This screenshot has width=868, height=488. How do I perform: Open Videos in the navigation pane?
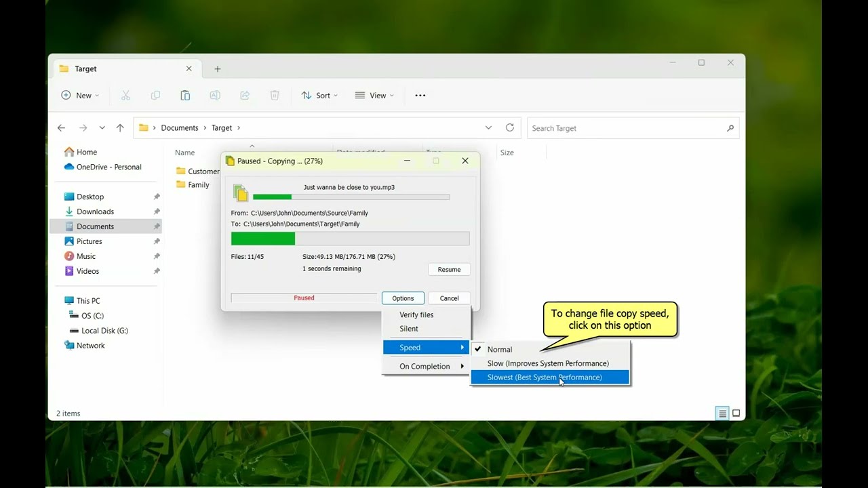pos(81,271)
